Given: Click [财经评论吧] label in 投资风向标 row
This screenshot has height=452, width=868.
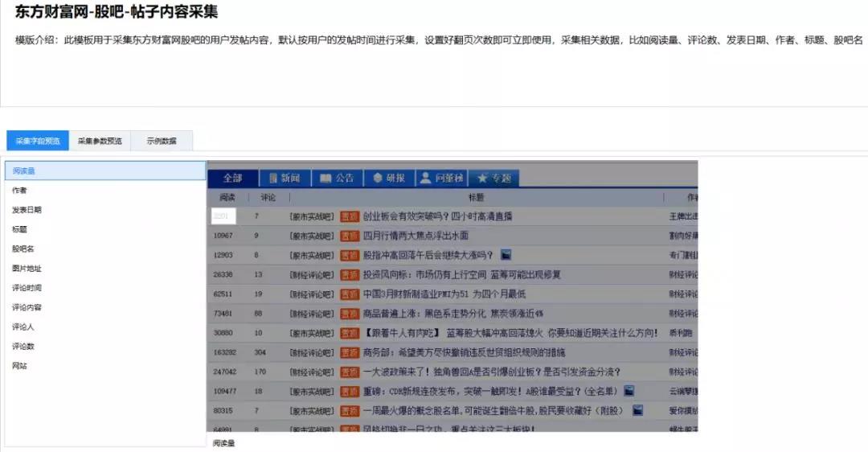Looking at the screenshot, I should 312,275.
